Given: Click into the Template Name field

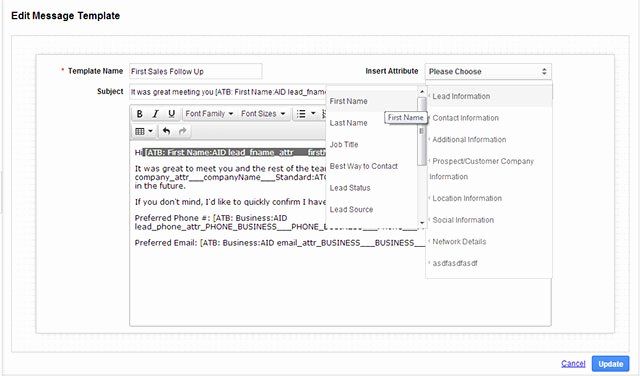Looking at the screenshot, I should click(x=196, y=71).
